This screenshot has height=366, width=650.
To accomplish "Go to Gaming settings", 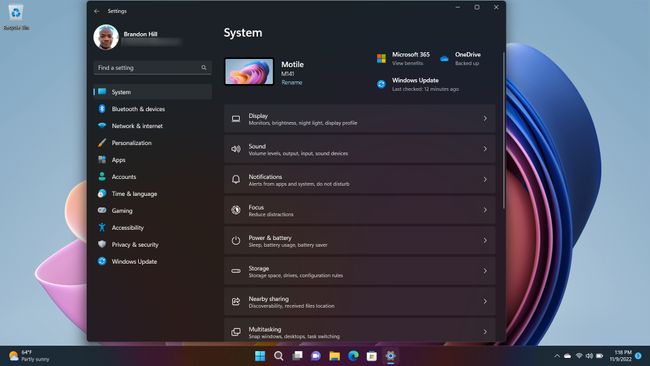I will (153, 211).
